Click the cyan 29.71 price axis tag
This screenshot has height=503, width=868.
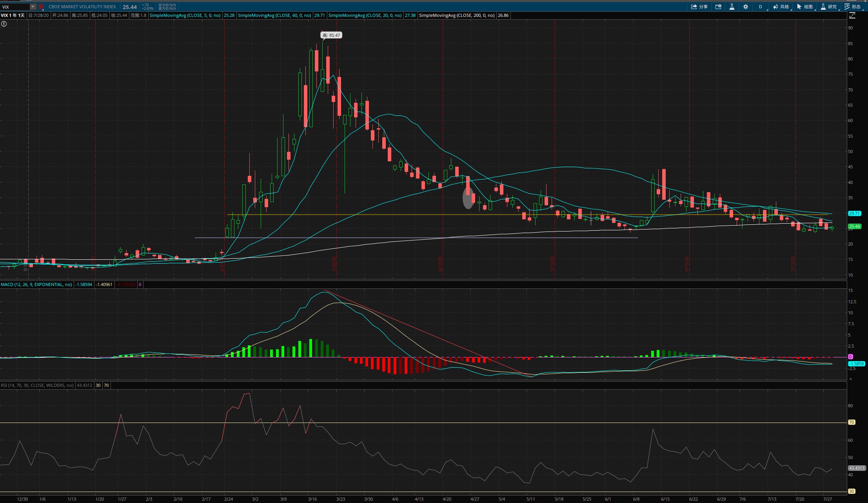point(854,213)
